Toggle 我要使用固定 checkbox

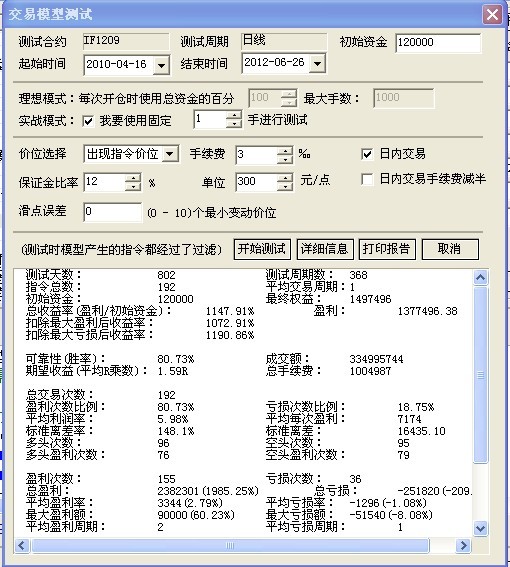tap(88, 121)
